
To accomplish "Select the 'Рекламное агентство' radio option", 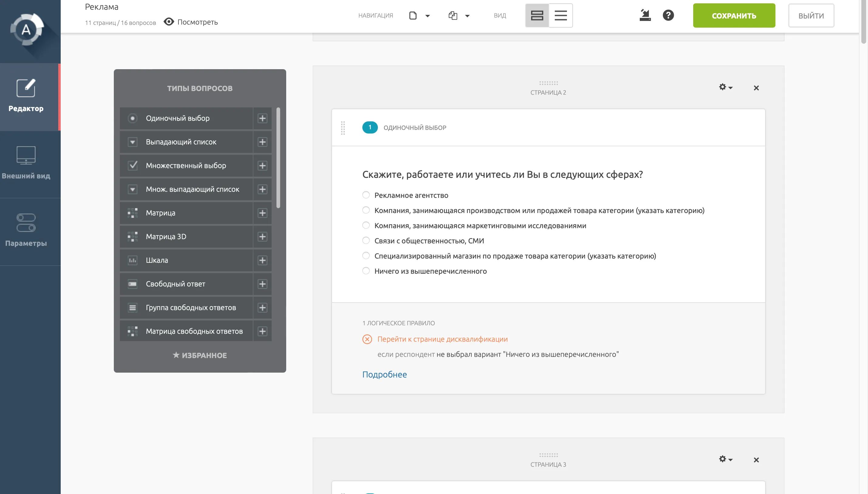I will [366, 195].
